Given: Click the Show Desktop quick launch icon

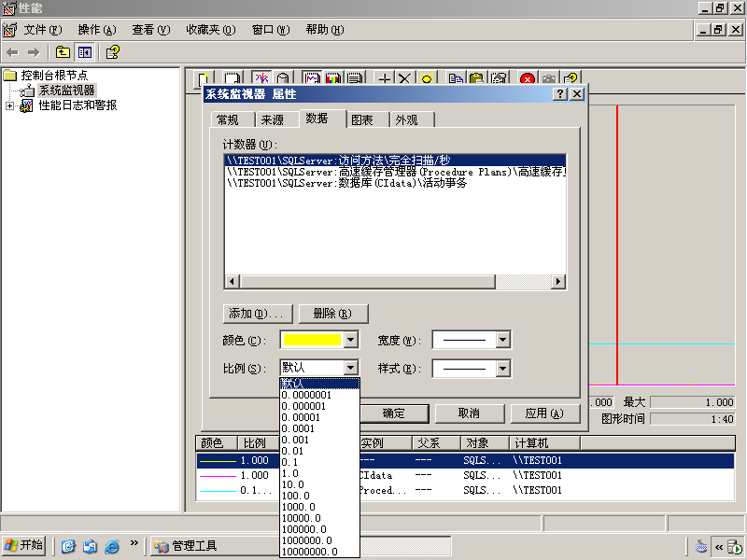Looking at the screenshot, I should point(68,546).
